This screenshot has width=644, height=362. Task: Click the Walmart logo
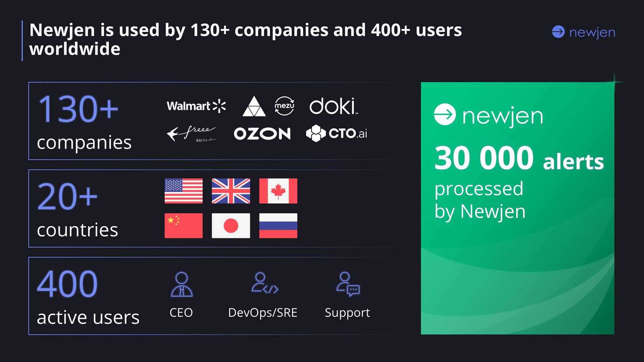(x=196, y=106)
